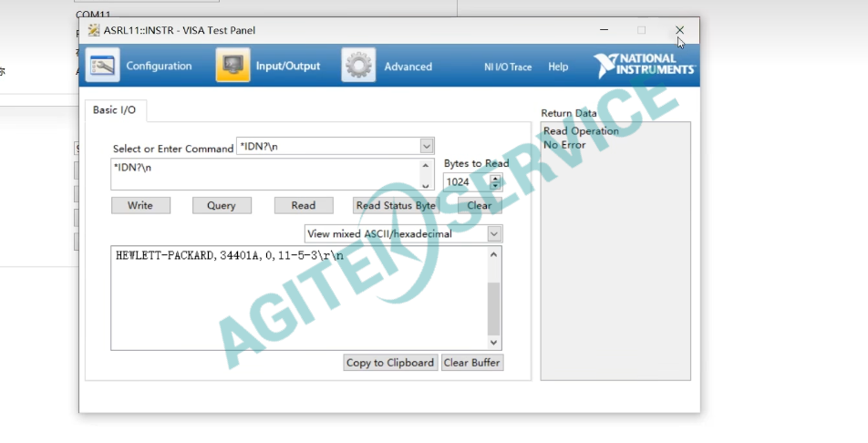Click the Advanced label
Screen dimensions: 868x443
(x=408, y=67)
